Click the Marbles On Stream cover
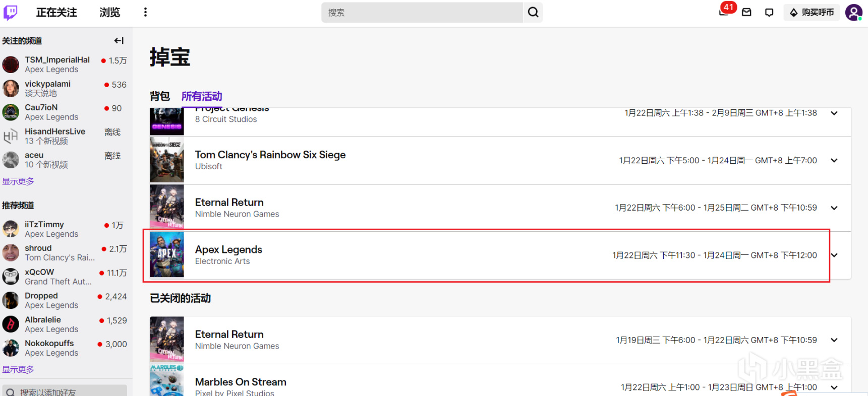The width and height of the screenshot is (868, 396). [x=167, y=380]
